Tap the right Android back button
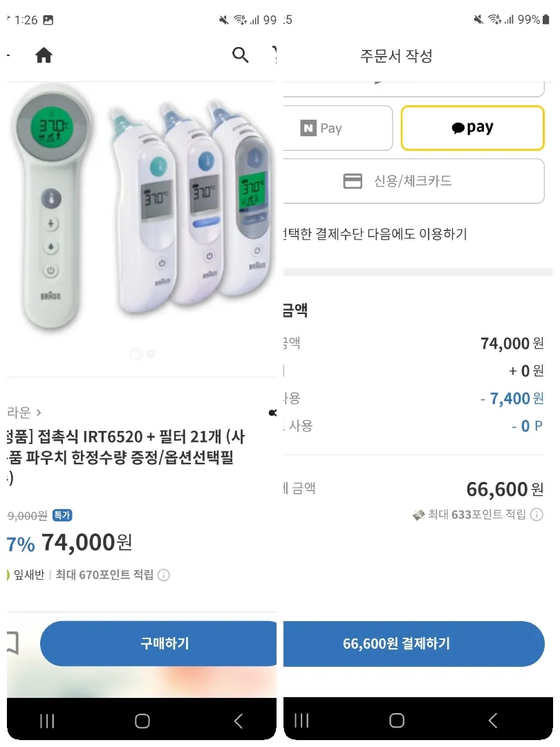 click(493, 720)
